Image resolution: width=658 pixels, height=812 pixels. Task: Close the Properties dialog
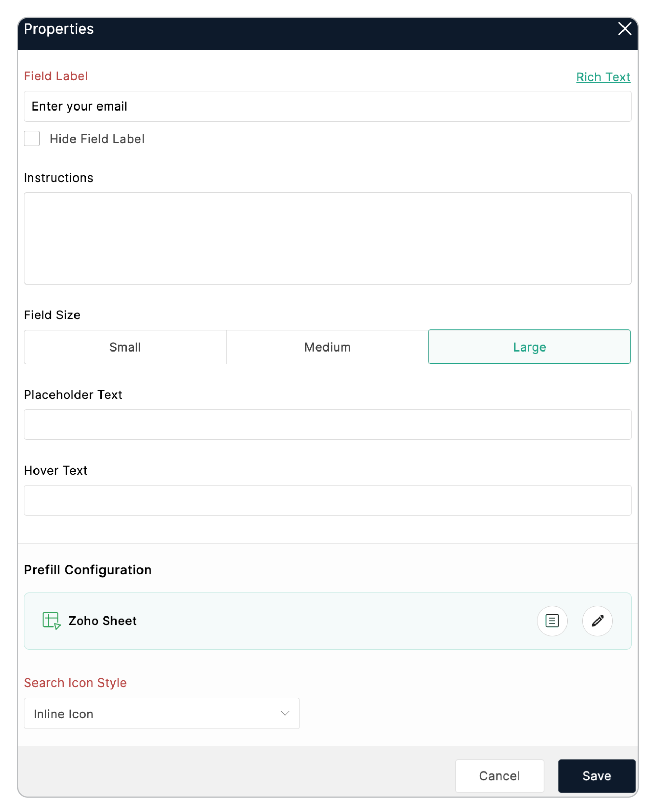[x=625, y=29]
